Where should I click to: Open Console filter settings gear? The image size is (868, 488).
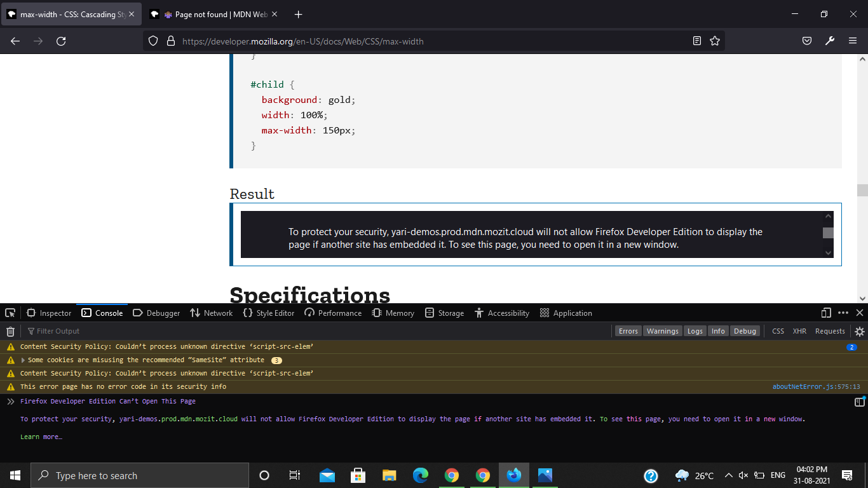point(859,330)
